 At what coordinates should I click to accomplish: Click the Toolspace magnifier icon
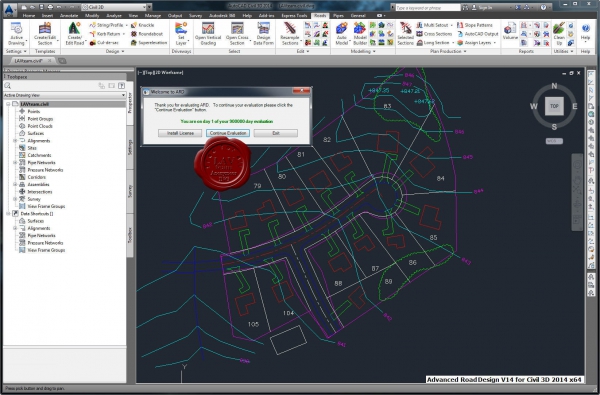[x=8, y=86]
